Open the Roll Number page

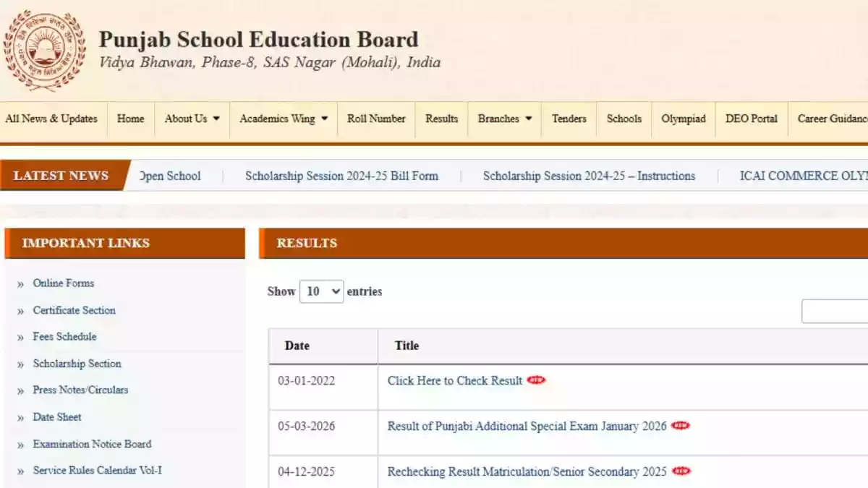pyautogui.click(x=376, y=119)
